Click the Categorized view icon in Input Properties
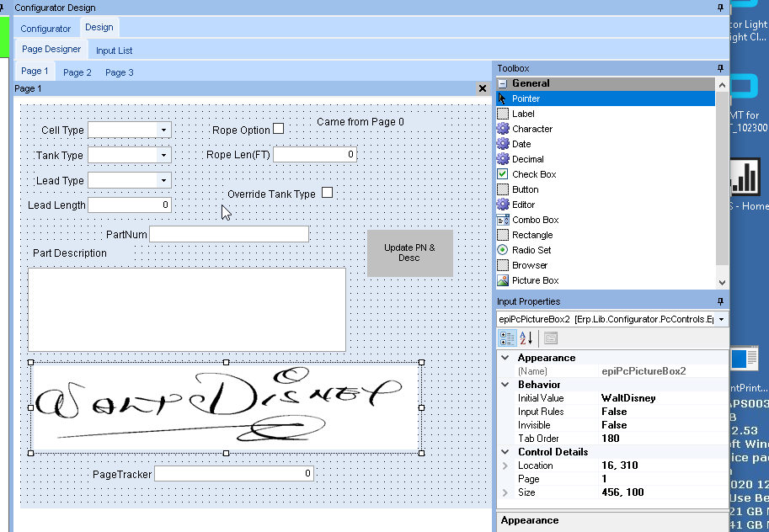Screen dimensions: 769x532 507,338
